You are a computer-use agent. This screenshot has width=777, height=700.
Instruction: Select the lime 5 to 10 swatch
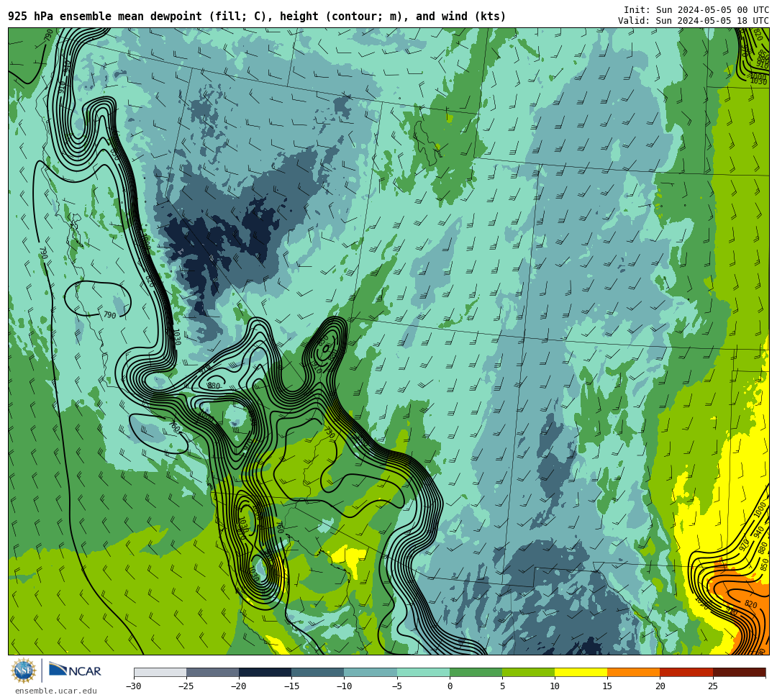(x=528, y=672)
